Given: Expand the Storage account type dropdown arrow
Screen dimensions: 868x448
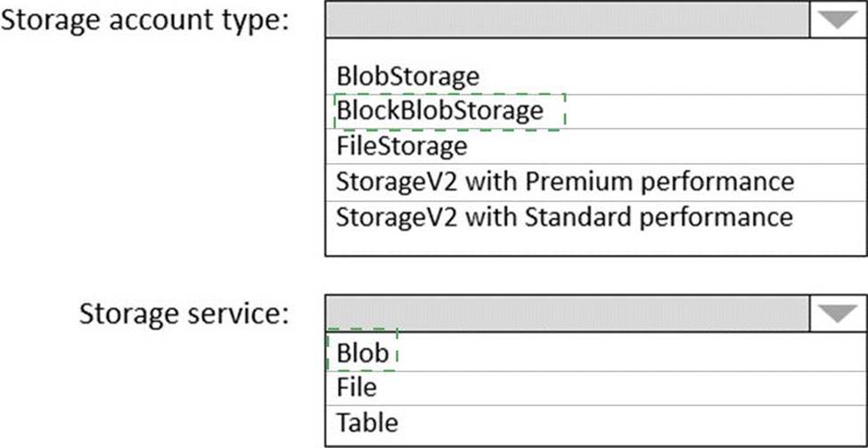Looking at the screenshot, I should (x=837, y=21).
